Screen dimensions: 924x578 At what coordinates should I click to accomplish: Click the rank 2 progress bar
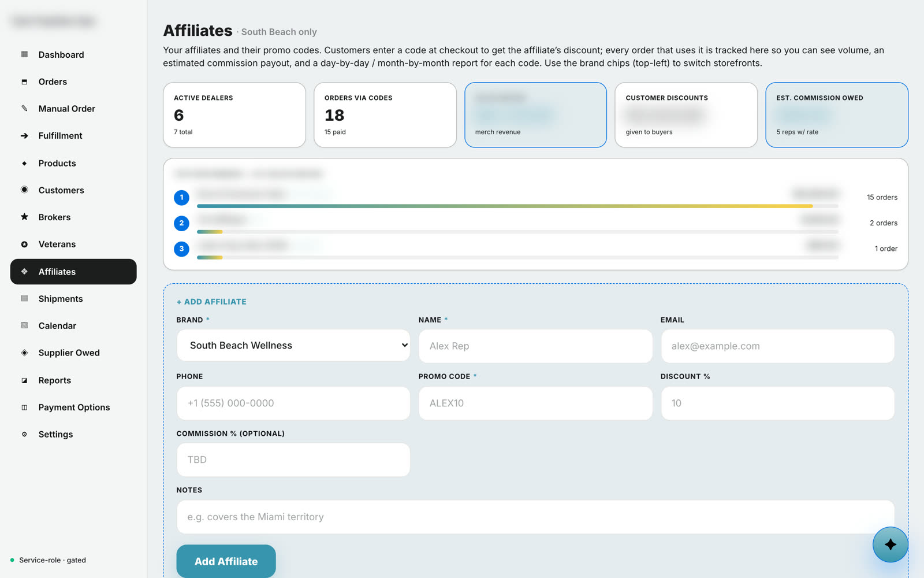coord(517,232)
